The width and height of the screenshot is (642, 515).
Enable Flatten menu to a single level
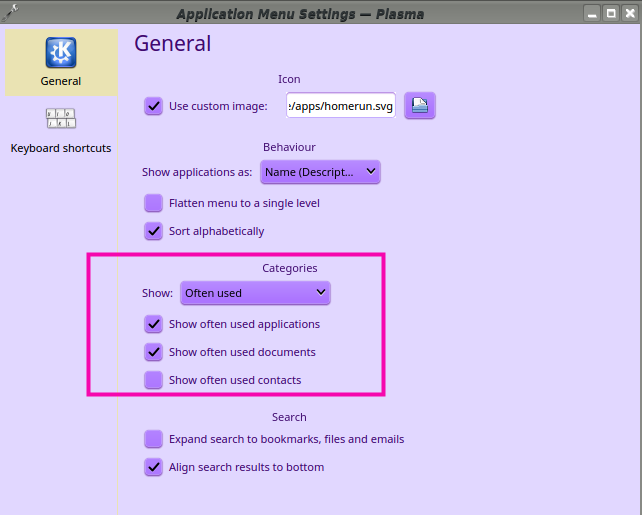tap(153, 203)
